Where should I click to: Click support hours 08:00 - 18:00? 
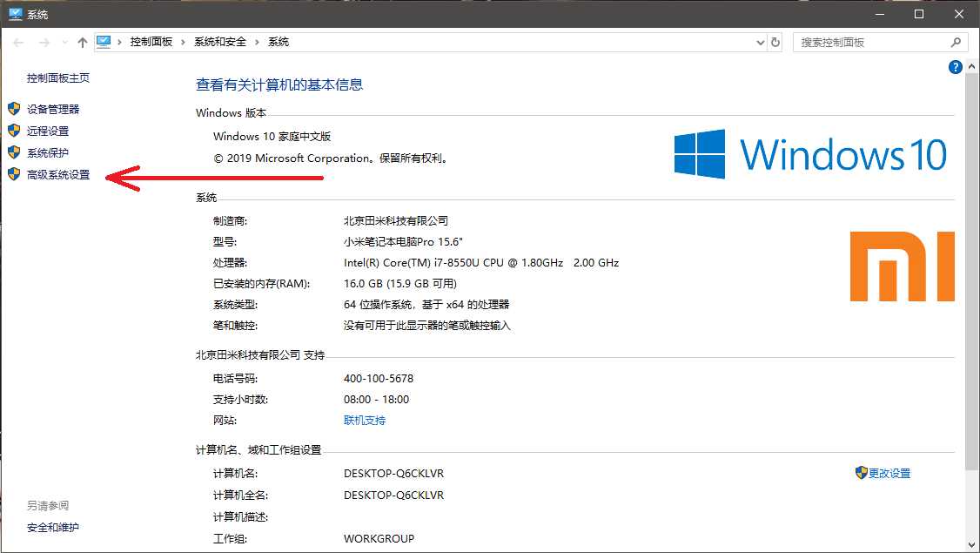tap(376, 400)
